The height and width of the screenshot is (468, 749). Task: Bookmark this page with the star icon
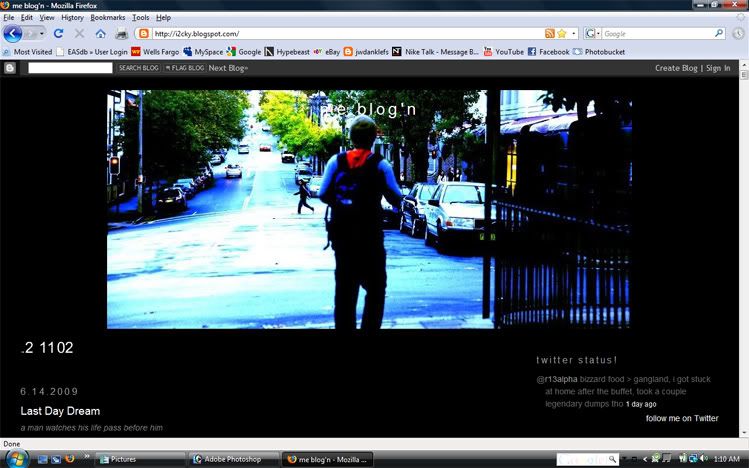click(562, 33)
